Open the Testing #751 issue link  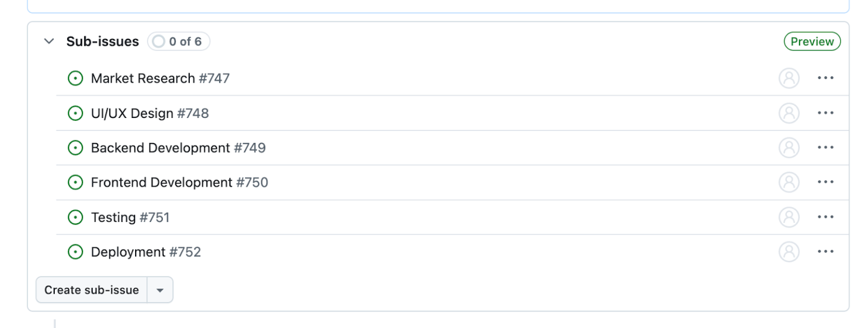click(129, 217)
